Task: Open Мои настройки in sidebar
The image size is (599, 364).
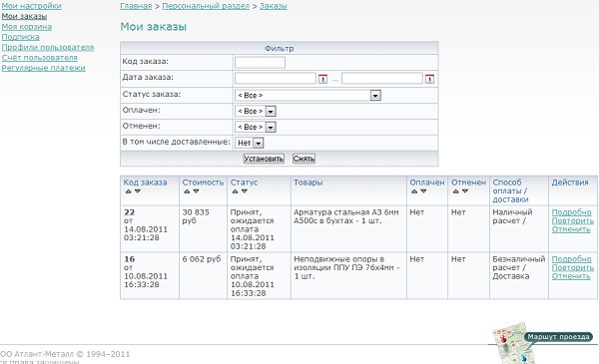Action: point(32,6)
